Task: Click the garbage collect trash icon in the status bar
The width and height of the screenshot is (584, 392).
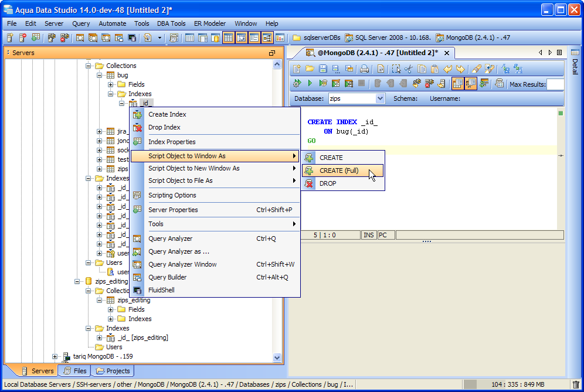Action: point(576,384)
